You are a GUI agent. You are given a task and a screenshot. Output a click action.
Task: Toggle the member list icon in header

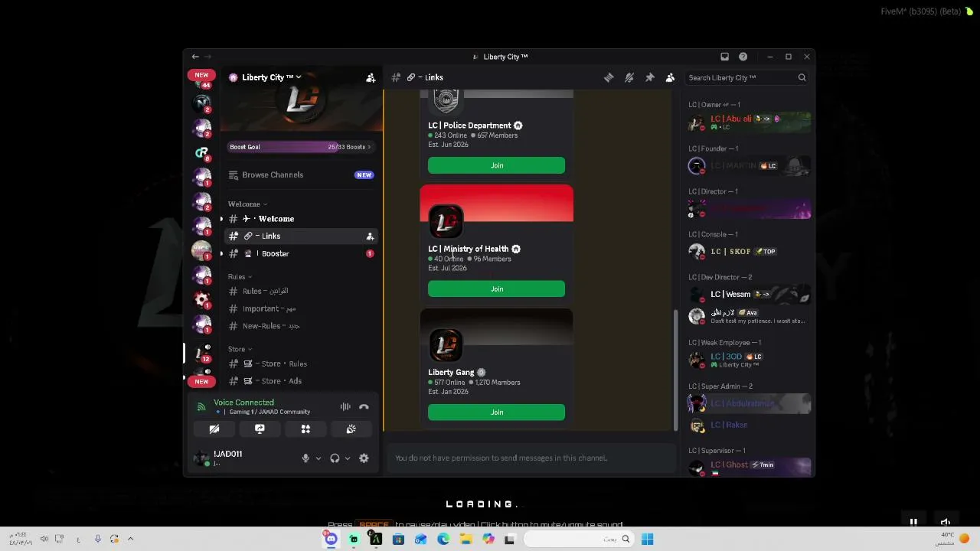pyautogui.click(x=670, y=77)
